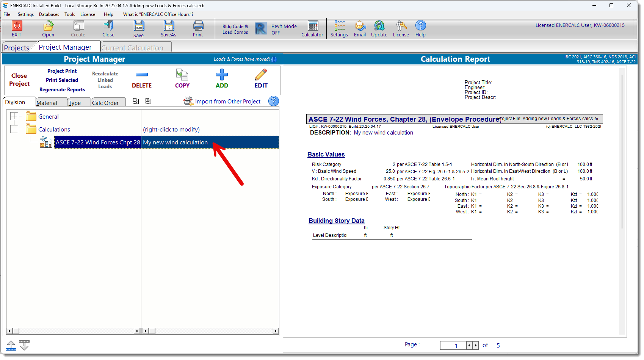Screen dimensions: 644x360
Task: Click tree pane left scroll arrow
Action: coord(9,331)
